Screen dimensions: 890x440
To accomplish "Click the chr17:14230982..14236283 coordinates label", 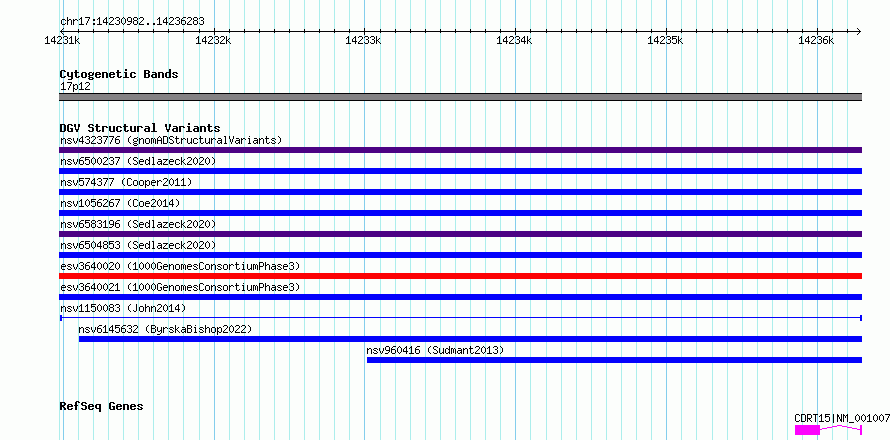I will tap(132, 22).
